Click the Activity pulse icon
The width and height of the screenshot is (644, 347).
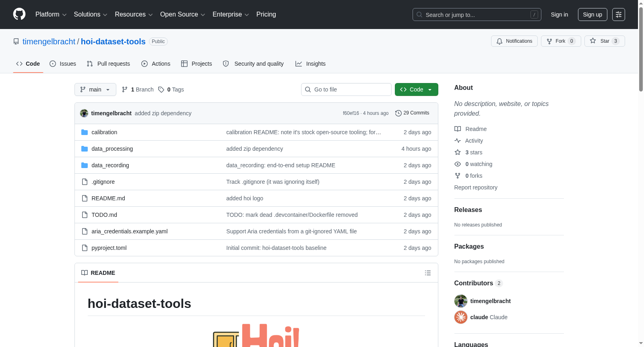(458, 141)
